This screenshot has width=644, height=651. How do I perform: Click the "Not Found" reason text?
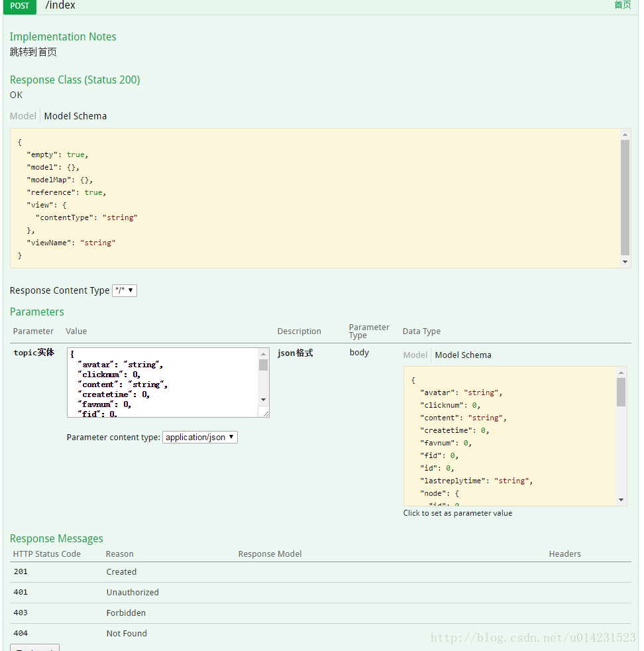coord(127,634)
